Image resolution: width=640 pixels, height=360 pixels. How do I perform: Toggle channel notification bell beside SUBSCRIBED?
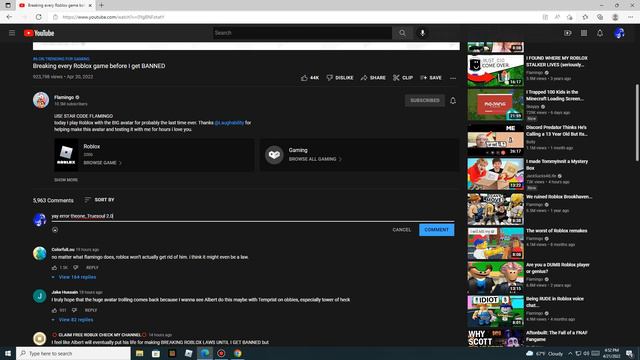point(453,100)
